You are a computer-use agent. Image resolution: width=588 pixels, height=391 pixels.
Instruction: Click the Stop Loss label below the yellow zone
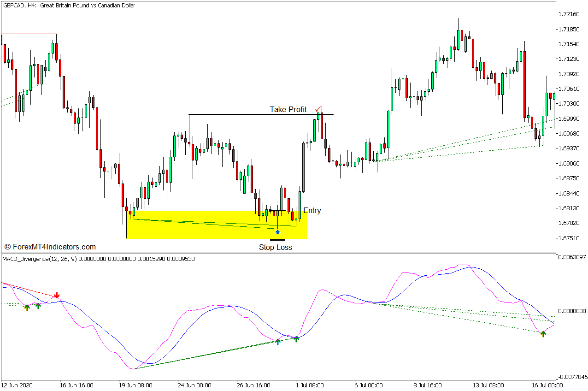(x=276, y=247)
